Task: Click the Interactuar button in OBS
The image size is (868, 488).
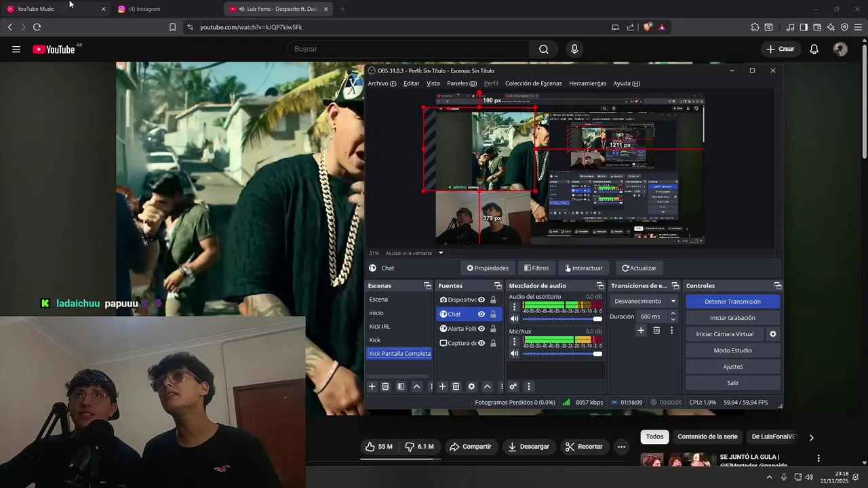Action: 584,268
